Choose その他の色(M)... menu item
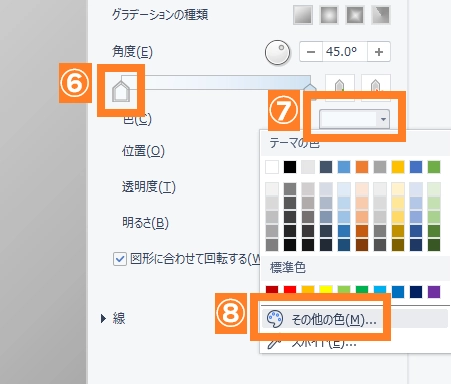 tap(354, 319)
